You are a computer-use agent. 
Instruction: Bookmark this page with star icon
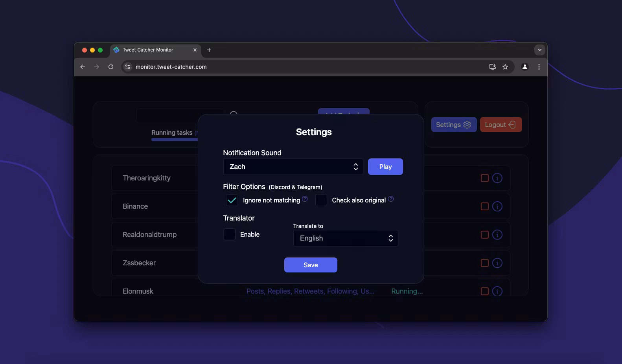pyautogui.click(x=505, y=67)
